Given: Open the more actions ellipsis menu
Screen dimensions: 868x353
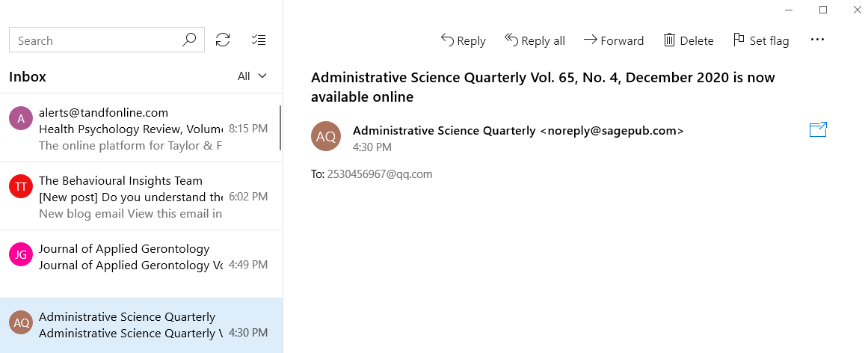Looking at the screenshot, I should point(817,40).
